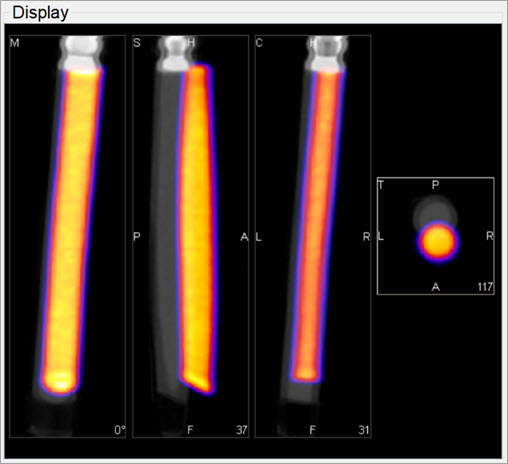The height and width of the screenshot is (464, 508).
Task: Click the 0° rotation angle label
Action: [120, 430]
